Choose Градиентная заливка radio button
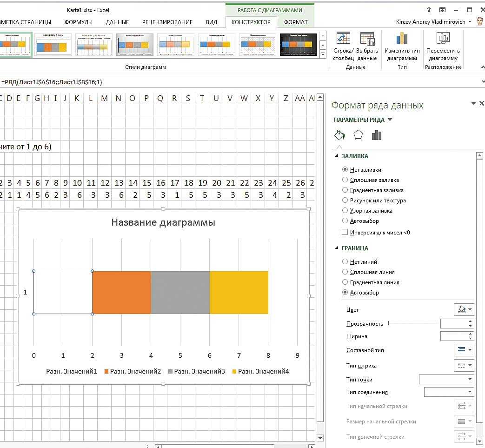The image size is (485, 448). pyautogui.click(x=345, y=190)
